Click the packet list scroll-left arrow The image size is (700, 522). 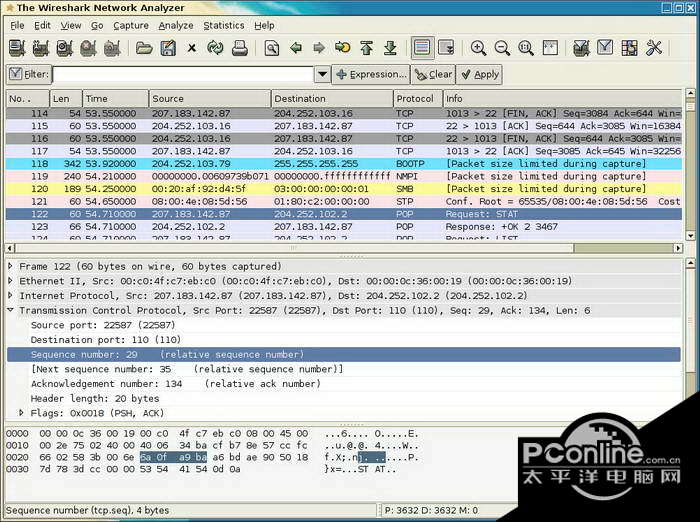tap(10, 248)
